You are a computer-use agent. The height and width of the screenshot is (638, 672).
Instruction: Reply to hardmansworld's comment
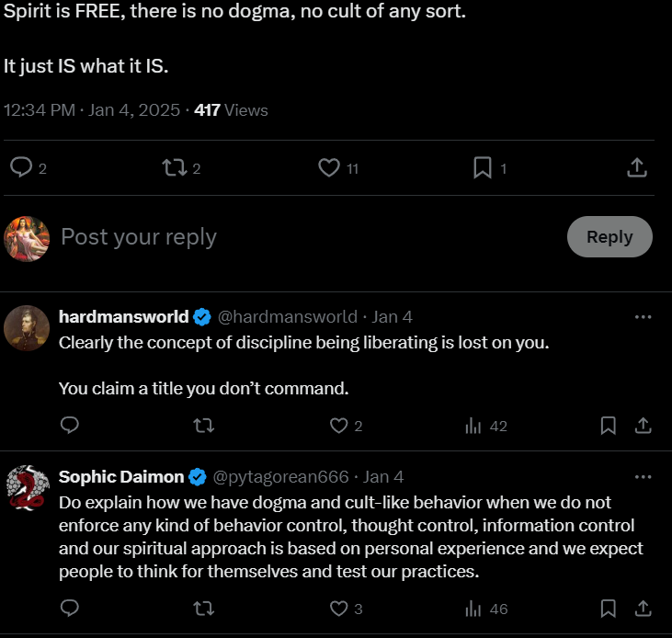pos(69,426)
